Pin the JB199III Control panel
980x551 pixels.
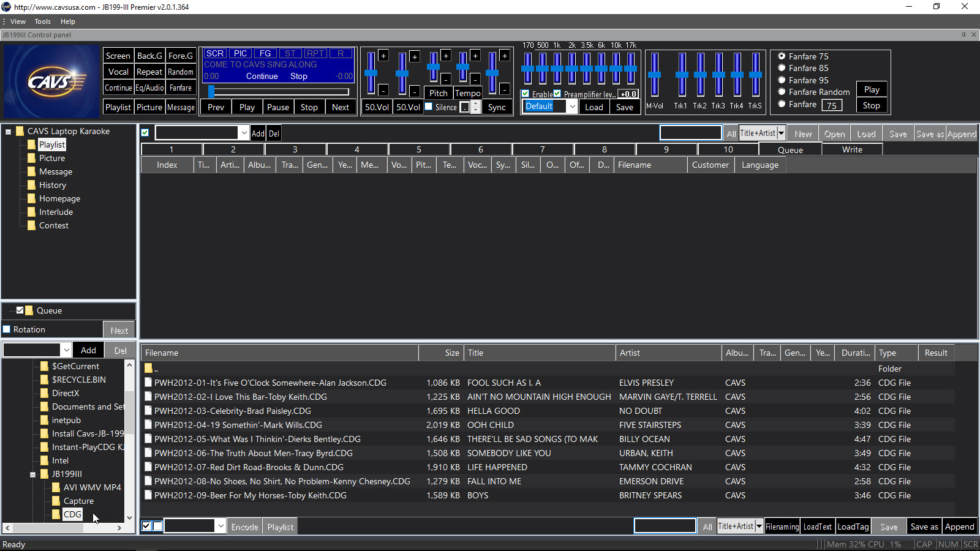click(x=963, y=35)
